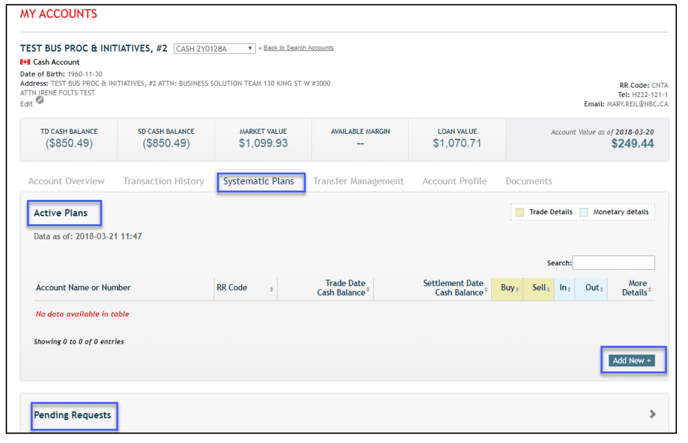Switch to the Documents tab
The width and height of the screenshot is (688, 443).
tap(528, 181)
